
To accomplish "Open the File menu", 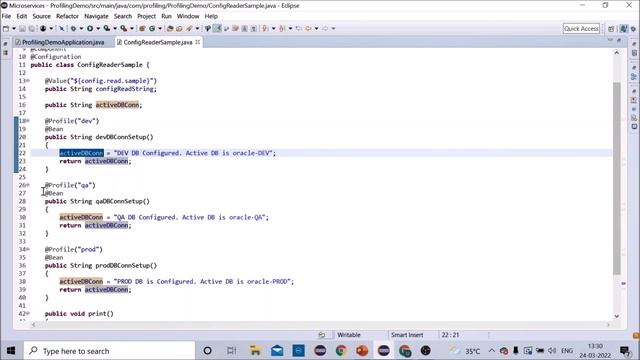I will pos(6,16).
